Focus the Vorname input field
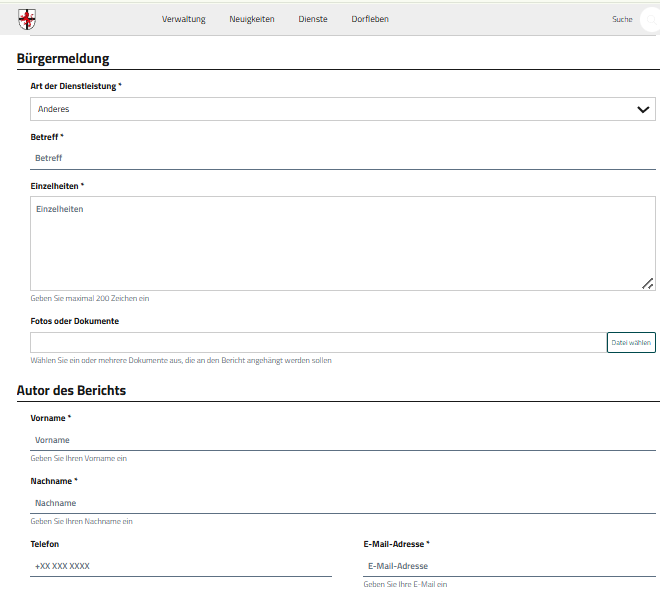Screen dimensions: 660x592 tap(342, 440)
